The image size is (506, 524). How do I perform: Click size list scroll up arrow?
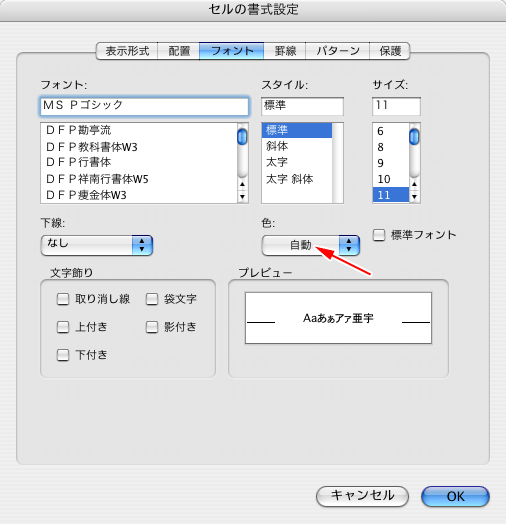pos(414,184)
